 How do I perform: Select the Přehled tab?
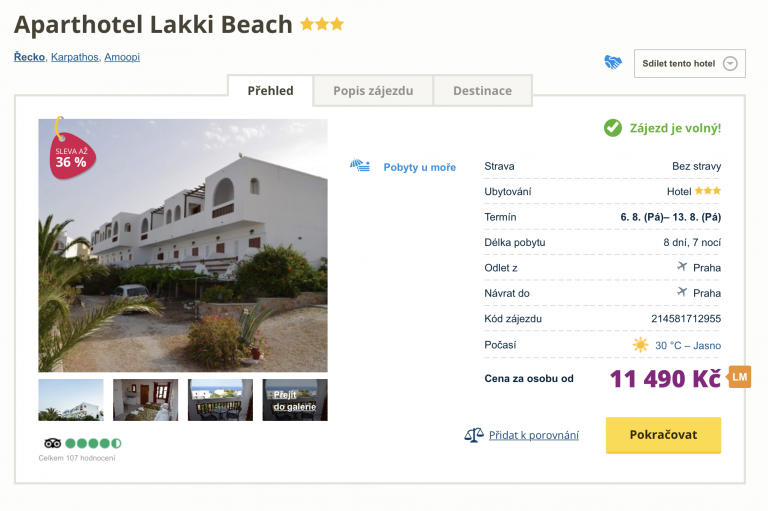[x=270, y=91]
